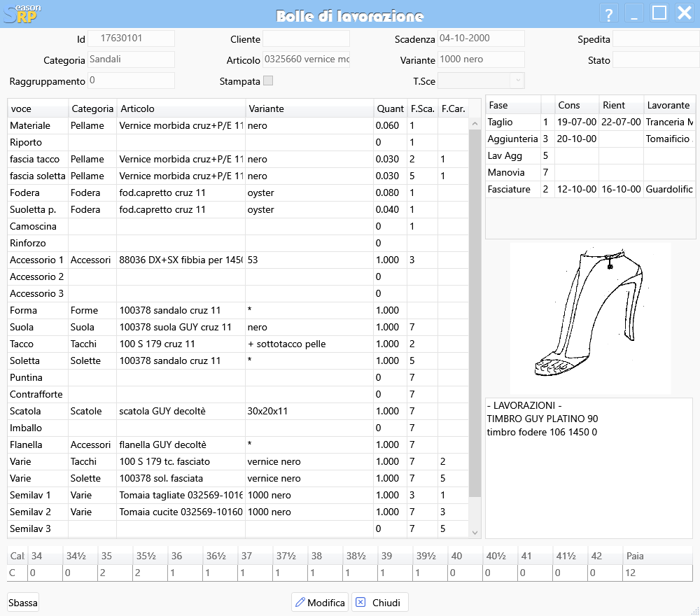Screen dimensions: 700x616
Task: Click 'scatola GUY decoltè' cell
Action: [181, 411]
